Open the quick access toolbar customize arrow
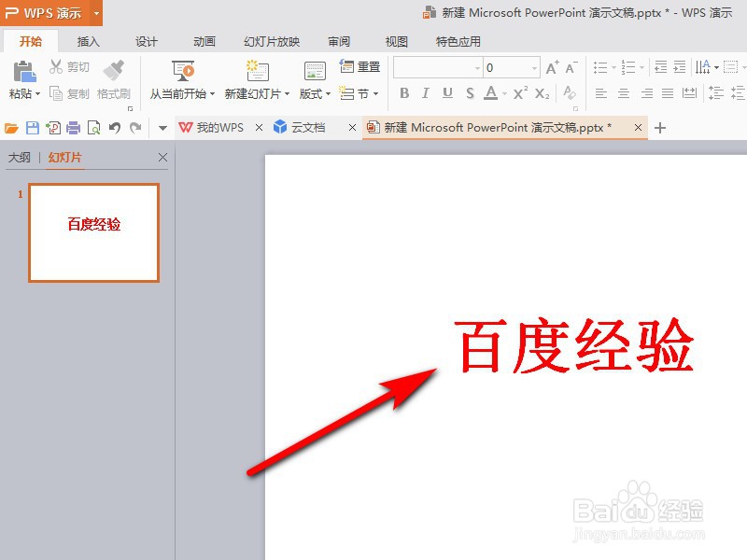This screenshot has width=747, height=560. 162,128
